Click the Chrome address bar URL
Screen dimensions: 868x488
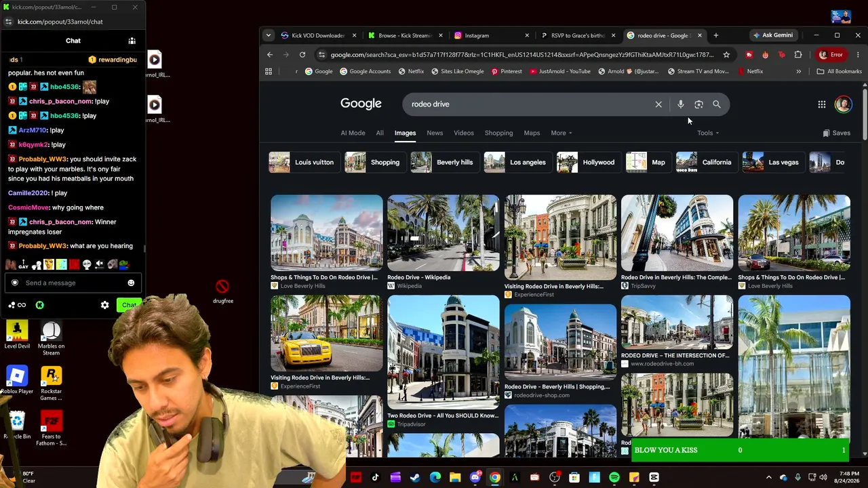coord(521,55)
